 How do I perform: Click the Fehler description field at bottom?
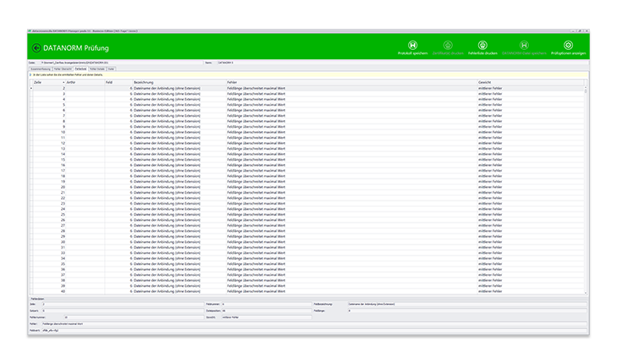click(x=314, y=324)
